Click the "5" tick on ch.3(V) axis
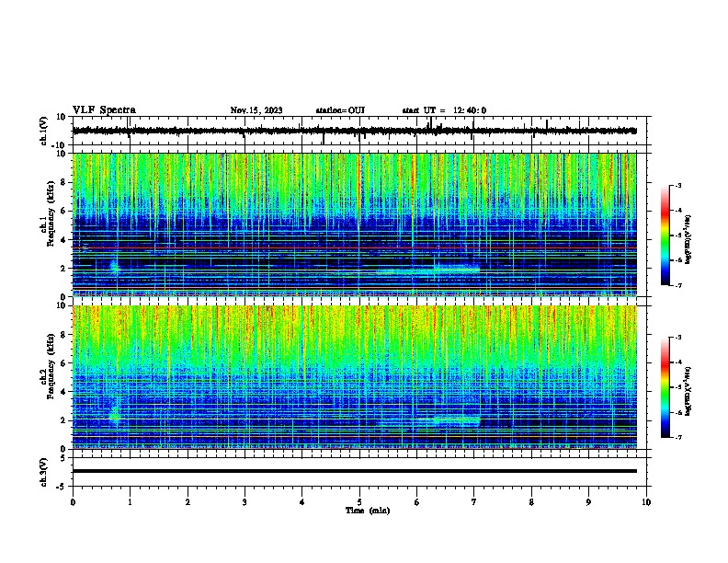This screenshot has height=563, width=728. point(64,457)
